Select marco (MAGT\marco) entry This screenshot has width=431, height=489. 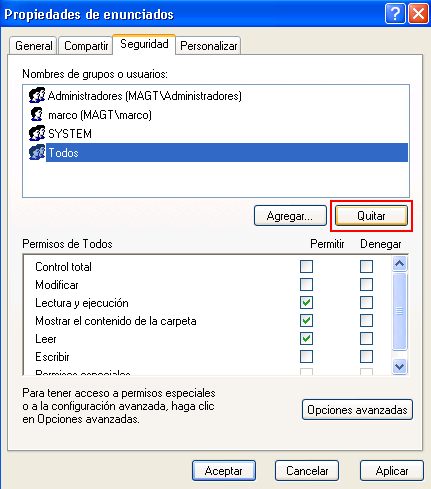(100, 115)
